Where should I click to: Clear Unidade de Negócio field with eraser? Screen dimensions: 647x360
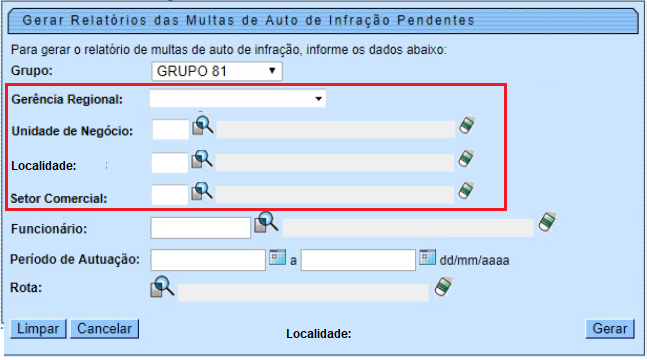(467, 126)
